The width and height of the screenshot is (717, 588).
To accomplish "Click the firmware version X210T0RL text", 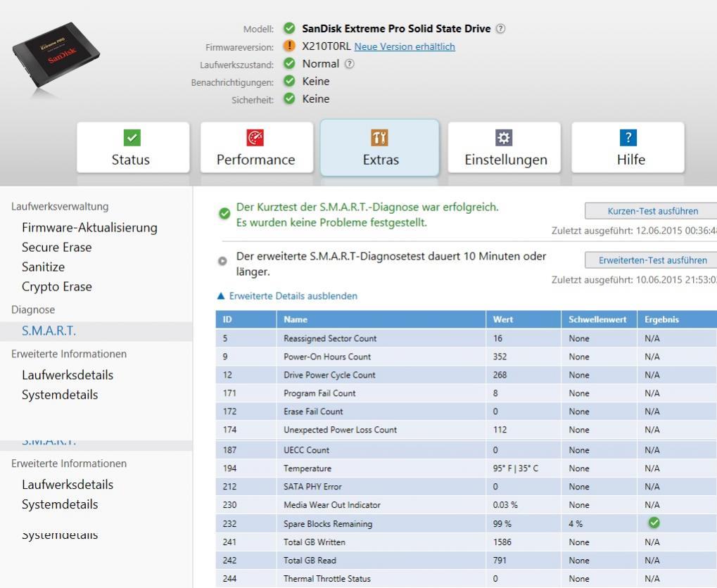I will point(326,46).
